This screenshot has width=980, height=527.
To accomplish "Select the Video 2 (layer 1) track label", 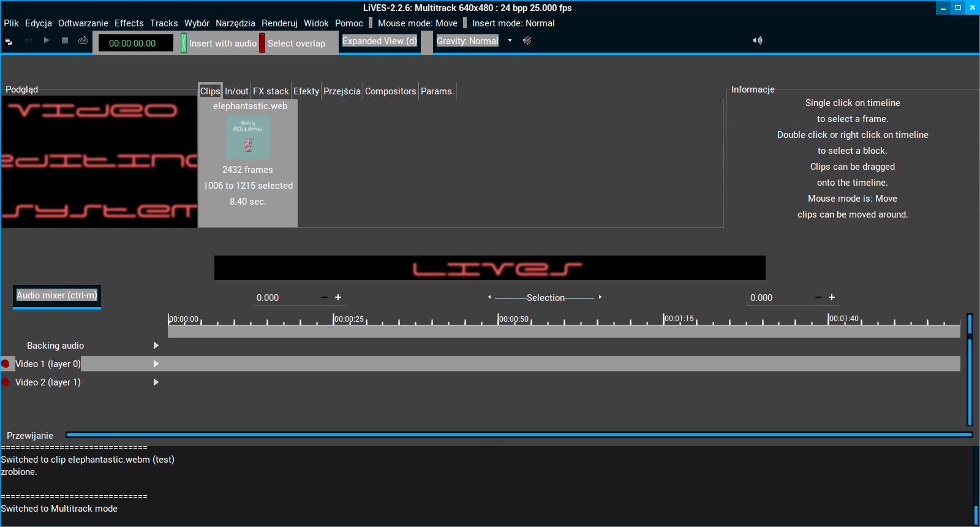I will click(48, 382).
